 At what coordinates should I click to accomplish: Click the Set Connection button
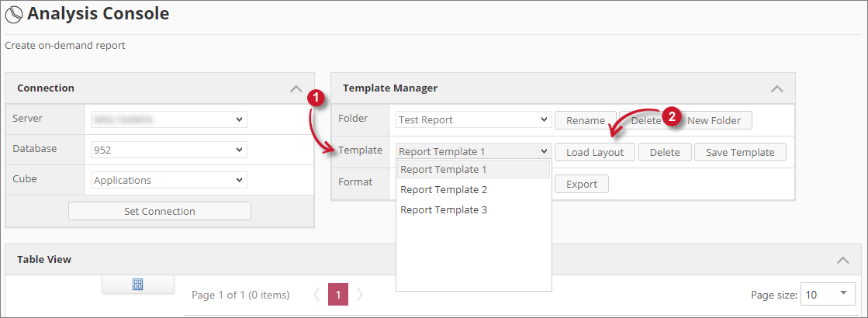(160, 211)
